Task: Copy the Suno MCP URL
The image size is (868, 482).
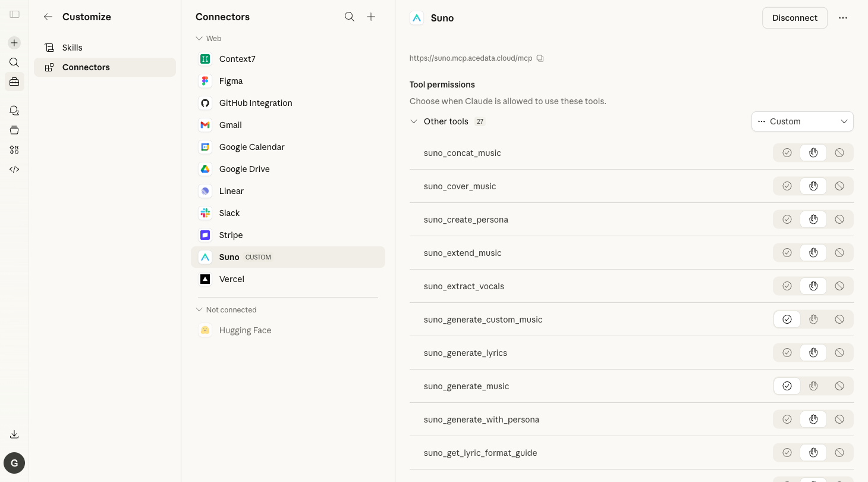Action: tap(540, 58)
